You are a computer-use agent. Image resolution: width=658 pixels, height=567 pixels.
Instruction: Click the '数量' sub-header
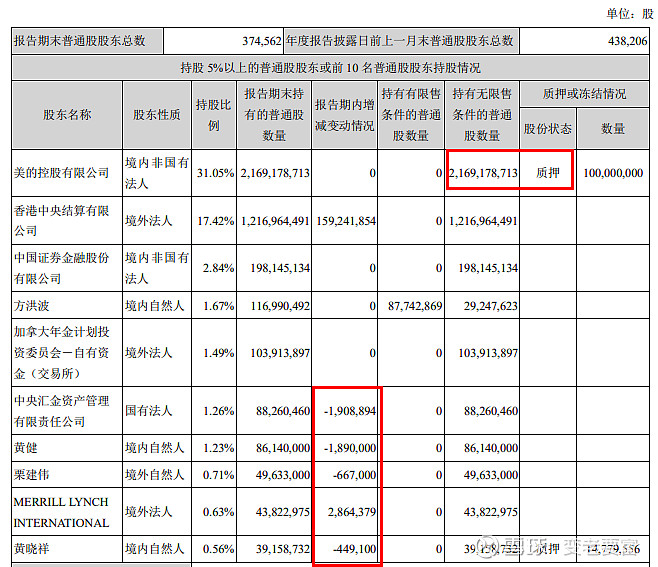coord(613,128)
